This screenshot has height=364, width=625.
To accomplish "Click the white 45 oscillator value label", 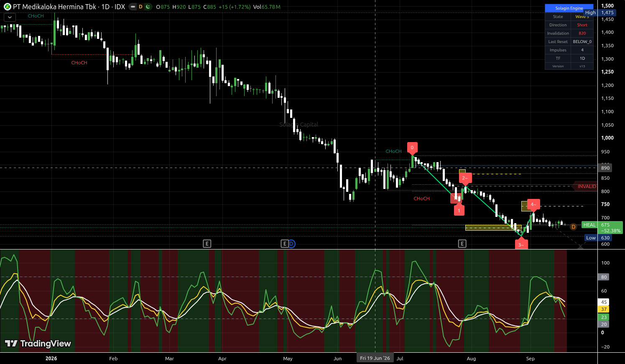I will [604, 302].
